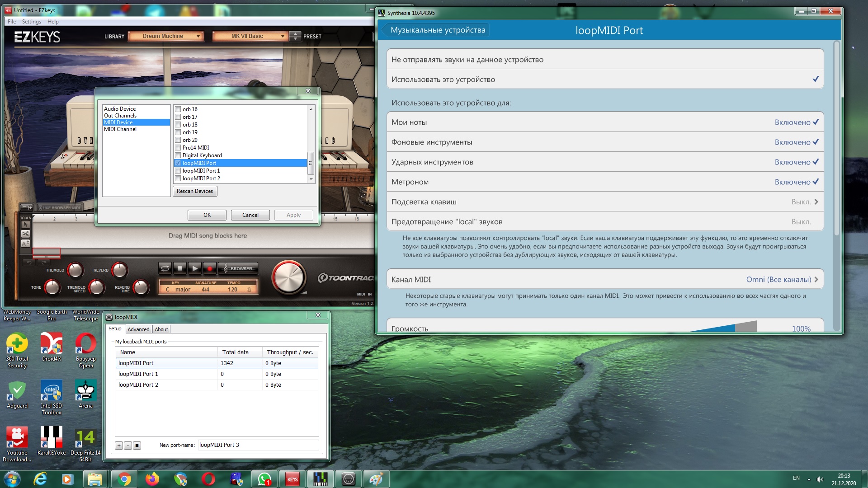Switch to Setup tab in loopMIDI
The image size is (868, 488).
pos(115,329)
